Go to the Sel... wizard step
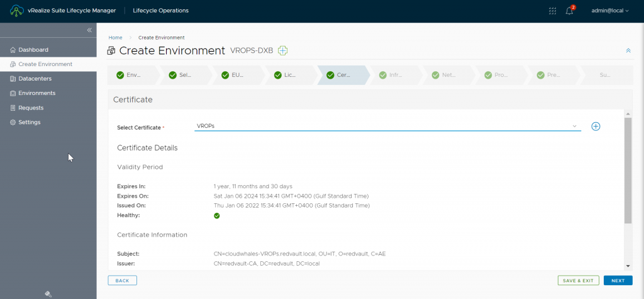 185,76
